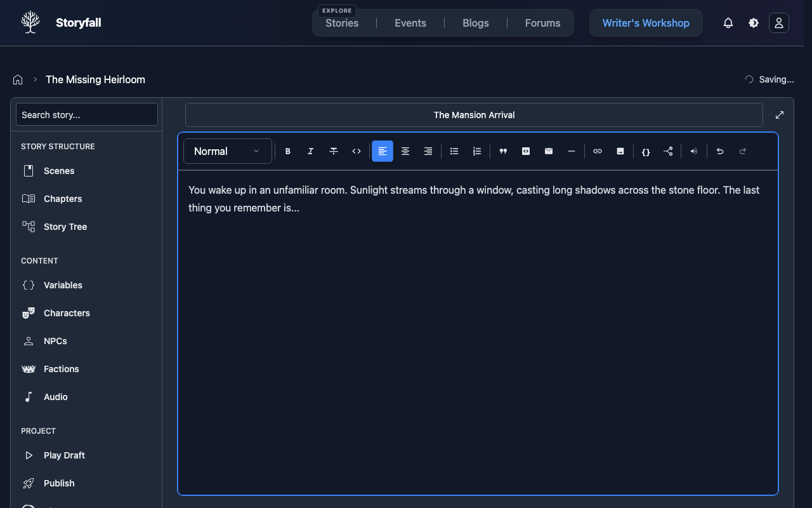The image size is (812, 508).
Task: Open the Variables panel
Action: (x=62, y=285)
